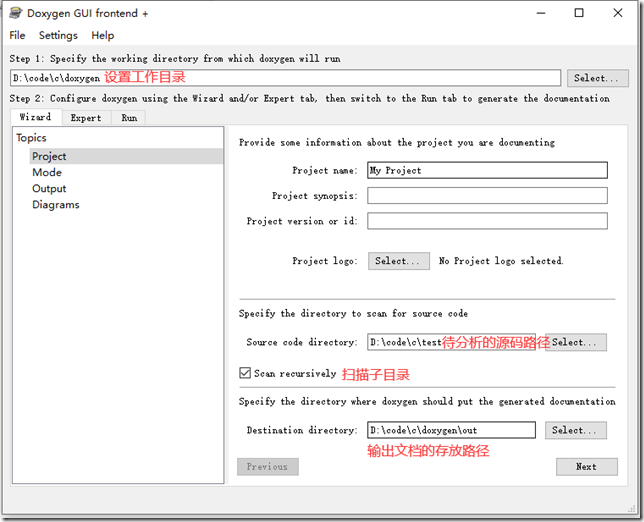Click the Topics header label
Screen dimensions: 644x522
point(31,138)
